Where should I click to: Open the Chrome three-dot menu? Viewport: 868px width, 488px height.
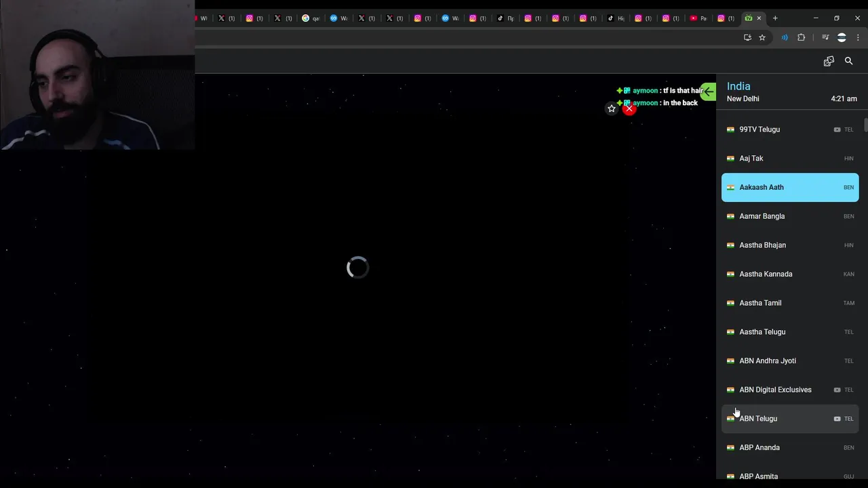858,37
